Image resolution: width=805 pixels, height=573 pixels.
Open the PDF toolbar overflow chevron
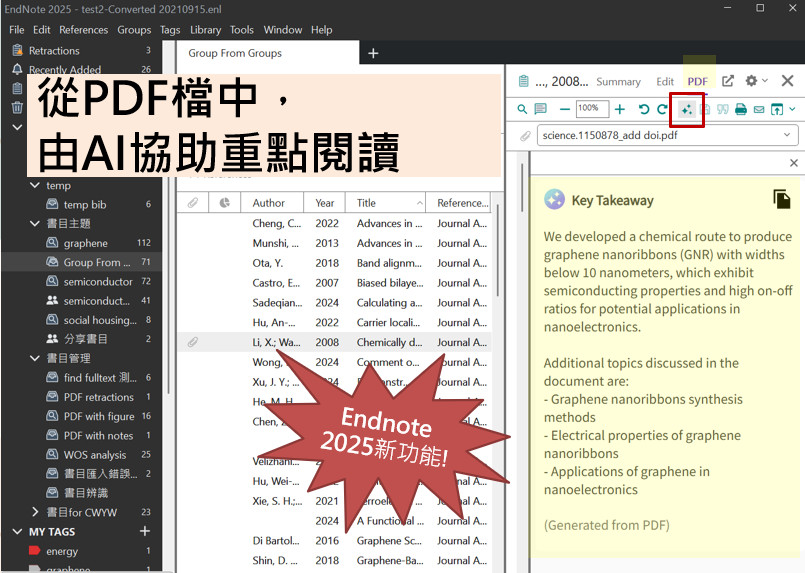click(x=792, y=109)
